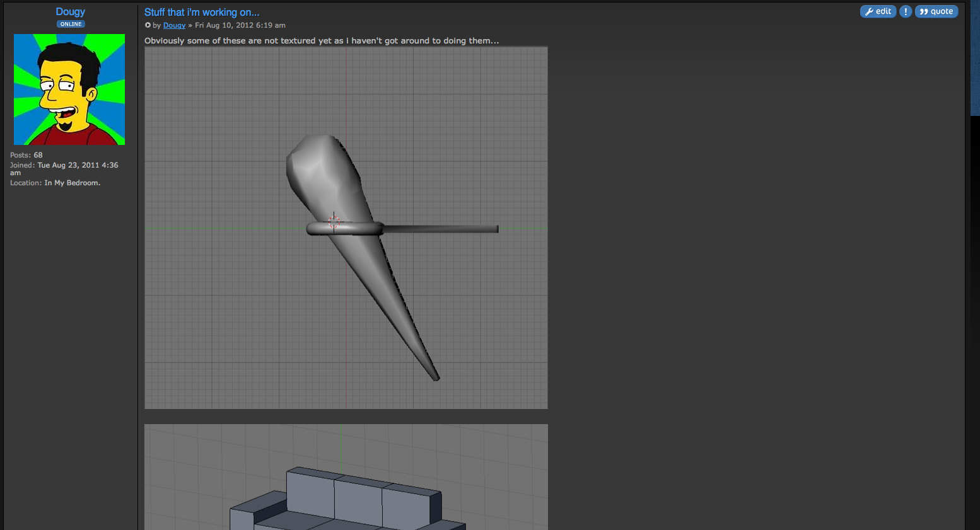Open the underlined Dougy author link in byline
The width and height of the screenshot is (980, 530).
(174, 25)
